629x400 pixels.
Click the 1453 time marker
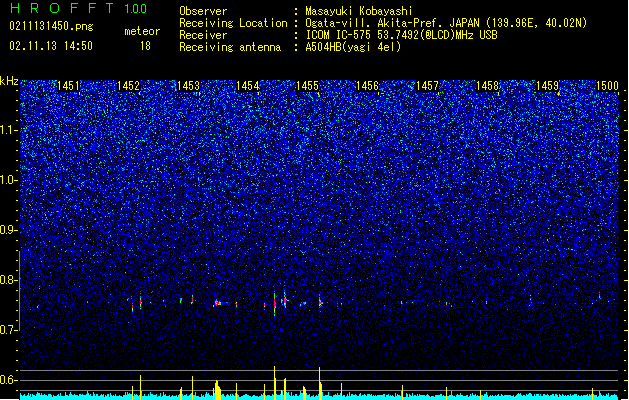click(x=188, y=86)
